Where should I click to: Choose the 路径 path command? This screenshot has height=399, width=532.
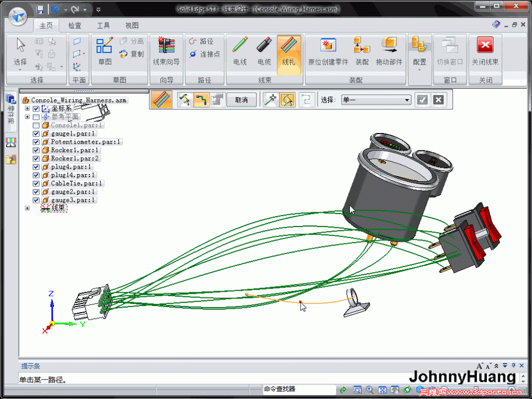(201, 42)
